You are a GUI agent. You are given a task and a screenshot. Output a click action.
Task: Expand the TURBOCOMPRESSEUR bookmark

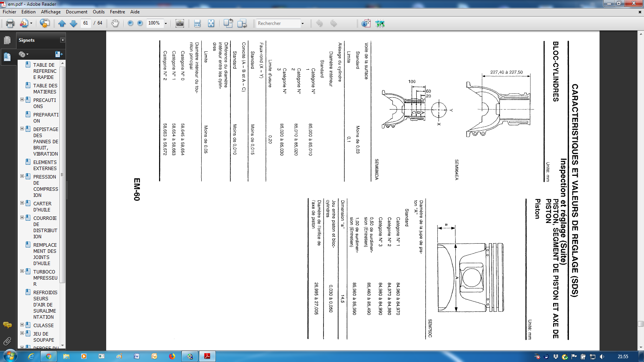tap(22, 271)
